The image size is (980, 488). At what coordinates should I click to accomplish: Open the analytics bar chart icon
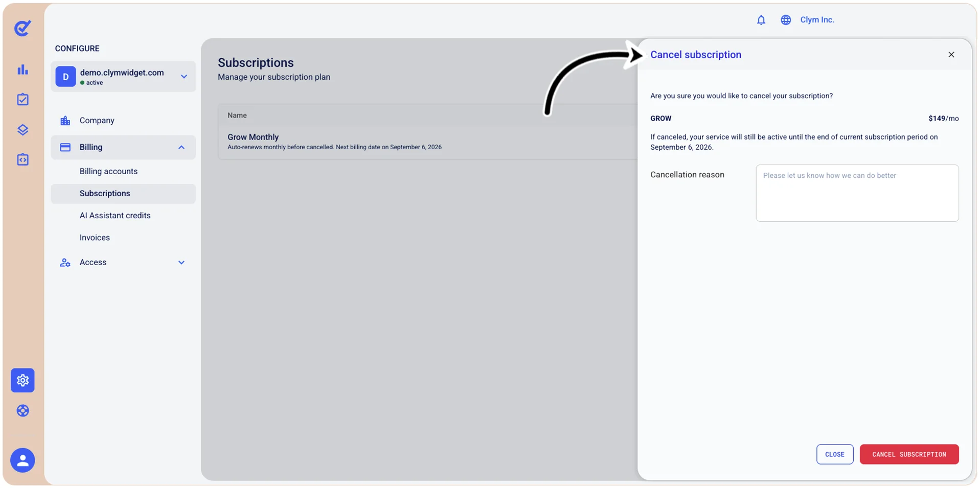click(x=22, y=69)
